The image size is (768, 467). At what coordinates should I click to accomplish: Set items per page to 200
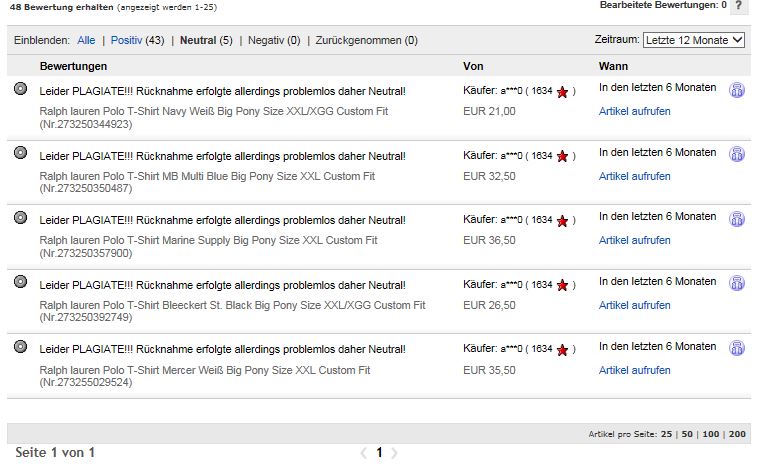[x=737, y=435]
